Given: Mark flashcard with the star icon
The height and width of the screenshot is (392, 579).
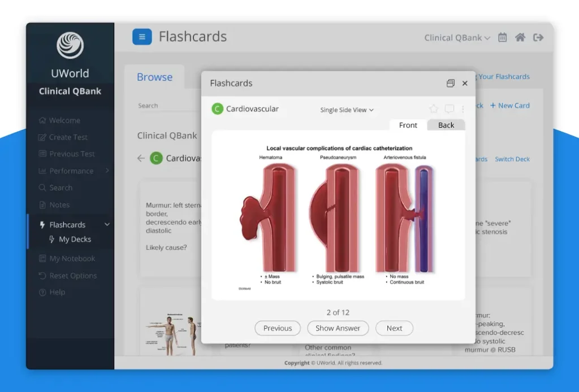Looking at the screenshot, I should coord(434,109).
